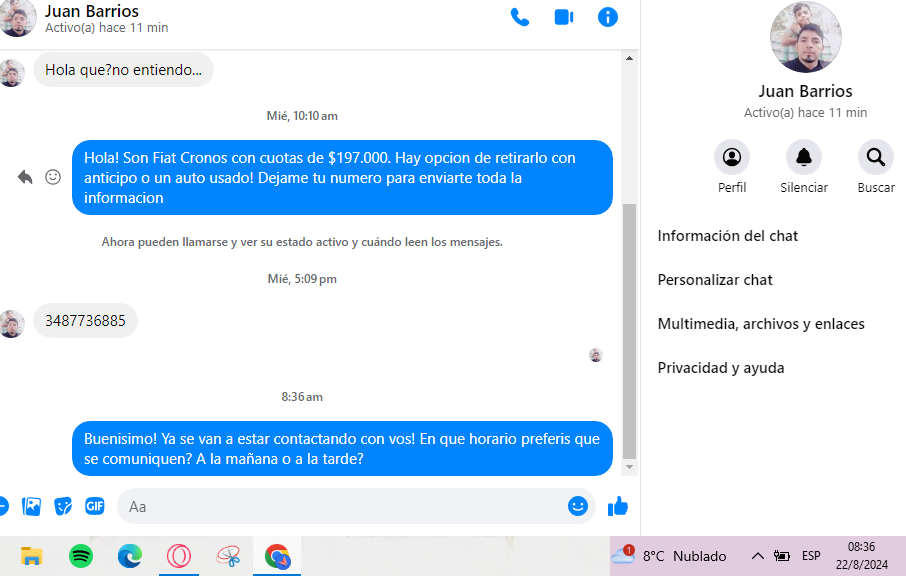
Task: Silenciar notifications bell icon
Action: pyautogui.click(x=804, y=157)
